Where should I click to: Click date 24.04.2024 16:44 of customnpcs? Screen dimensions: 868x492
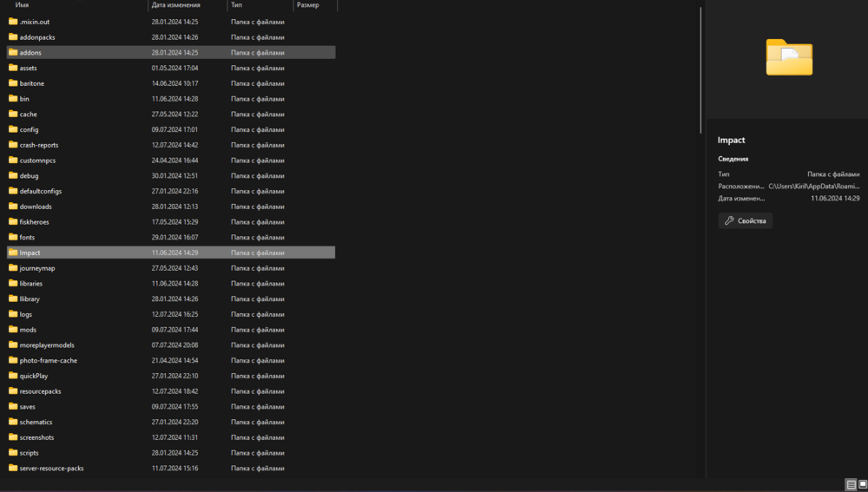[175, 160]
